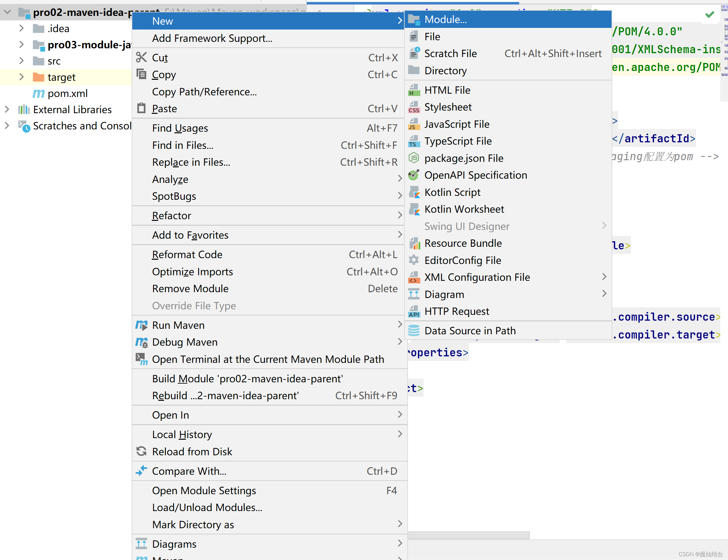Open the Refactor submenu arrow

coord(400,215)
